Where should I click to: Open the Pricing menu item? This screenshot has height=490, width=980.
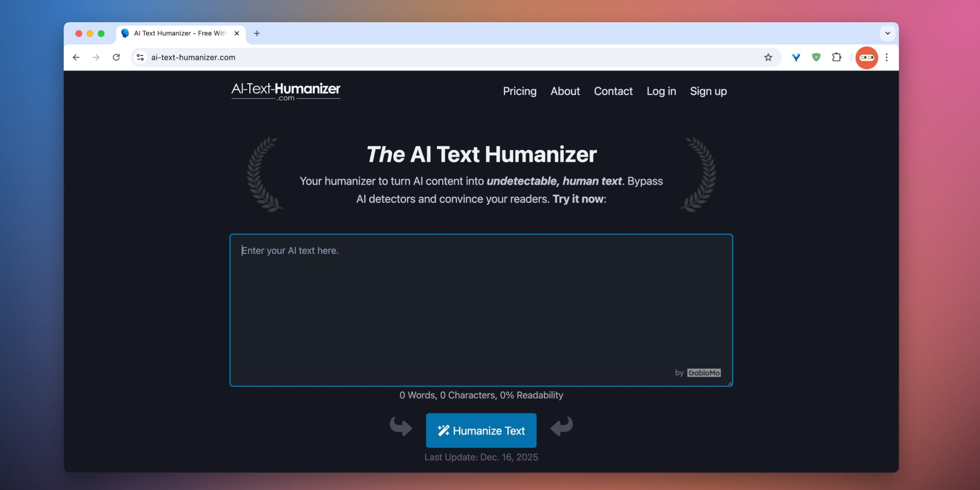pyautogui.click(x=519, y=91)
